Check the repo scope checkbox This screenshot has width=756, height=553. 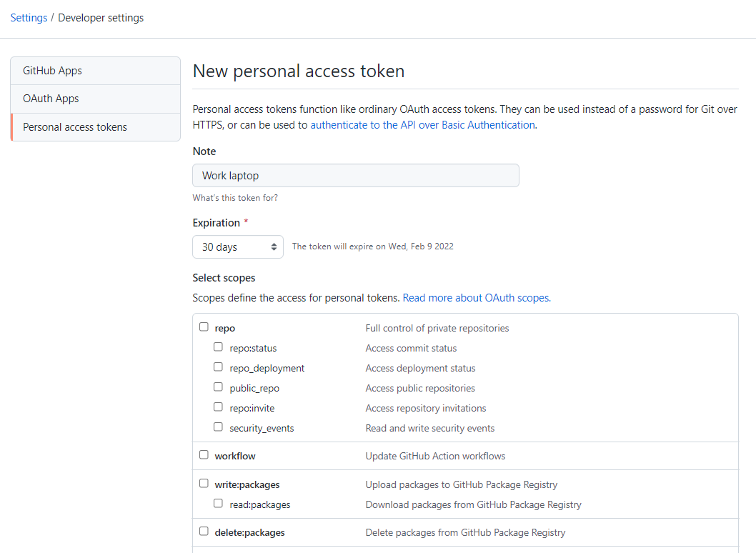tap(204, 327)
